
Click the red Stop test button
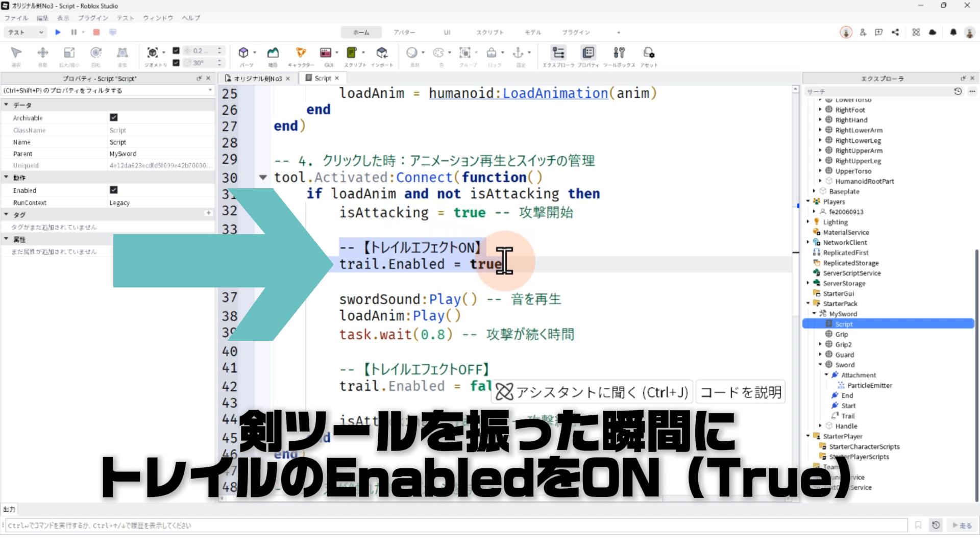(x=96, y=32)
